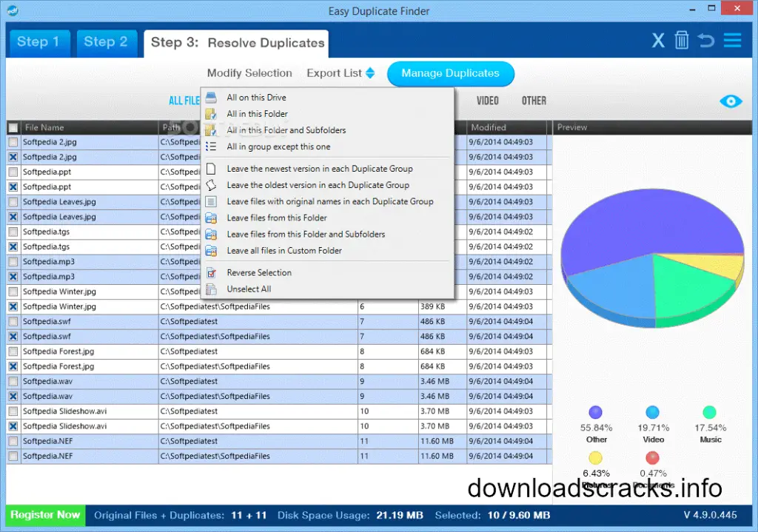Open the Export List dropdown arrows
Viewport: 758px width, 532px height.
(x=370, y=73)
